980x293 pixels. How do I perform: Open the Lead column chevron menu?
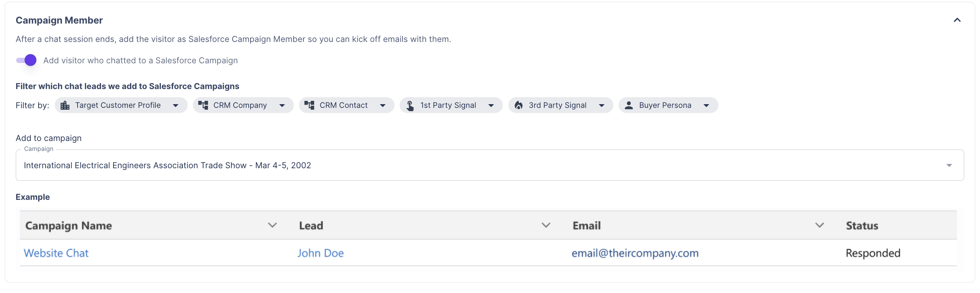[x=545, y=225]
